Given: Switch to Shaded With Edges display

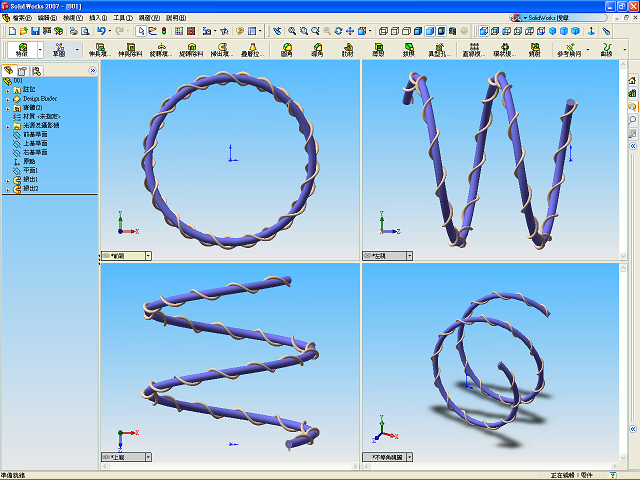Looking at the screenshot, I should (x=418, y=31).
